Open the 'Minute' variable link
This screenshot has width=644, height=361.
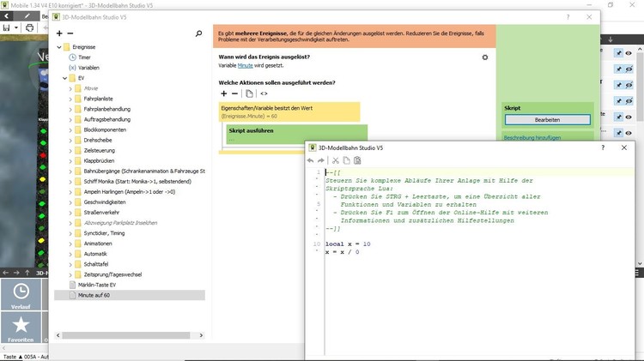click(246, 66)
